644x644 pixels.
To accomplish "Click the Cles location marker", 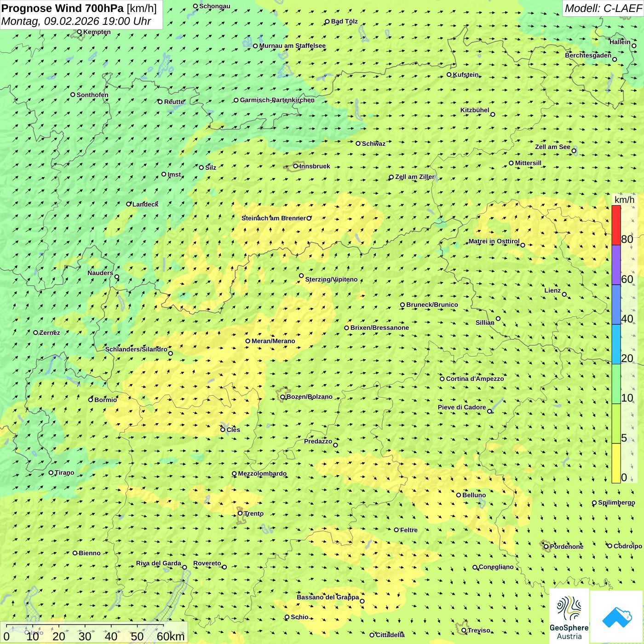I will pos(223,430).
